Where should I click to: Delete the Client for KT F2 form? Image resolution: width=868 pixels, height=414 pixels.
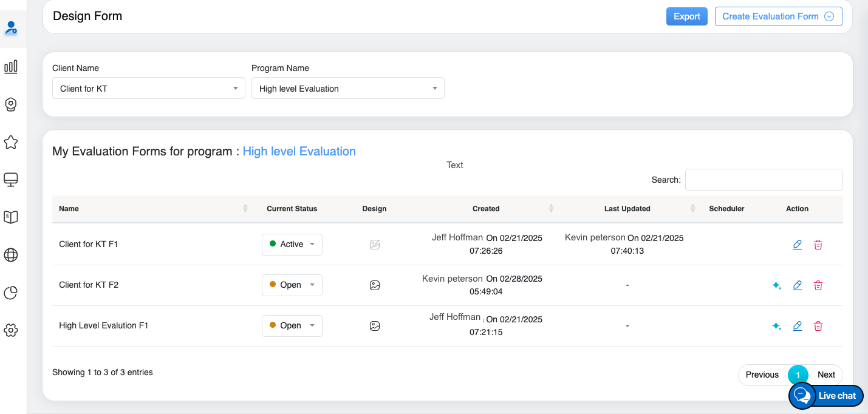pos(818,285)
